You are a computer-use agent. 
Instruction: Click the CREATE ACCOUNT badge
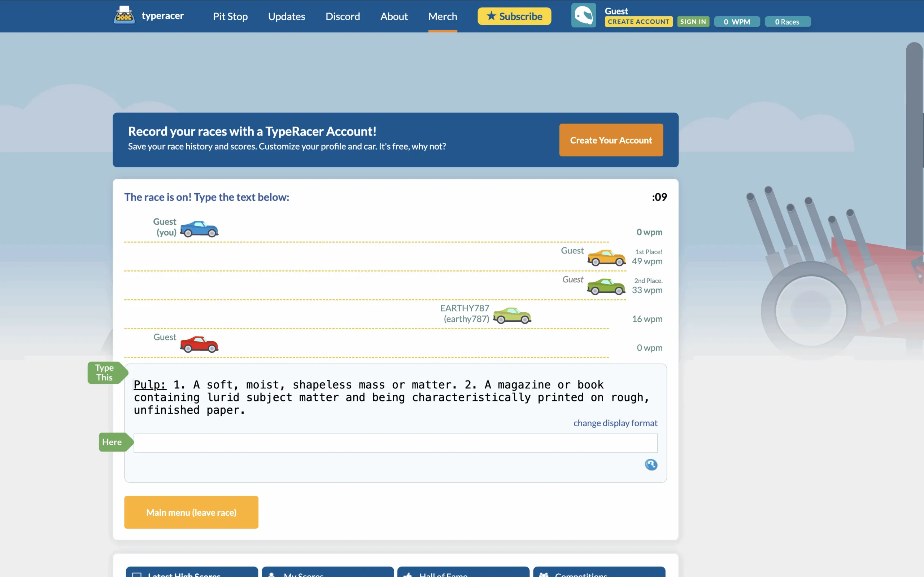638,22
